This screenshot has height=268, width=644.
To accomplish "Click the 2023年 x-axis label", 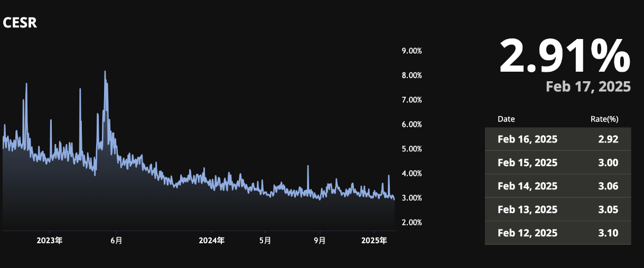I will point(50,241).
